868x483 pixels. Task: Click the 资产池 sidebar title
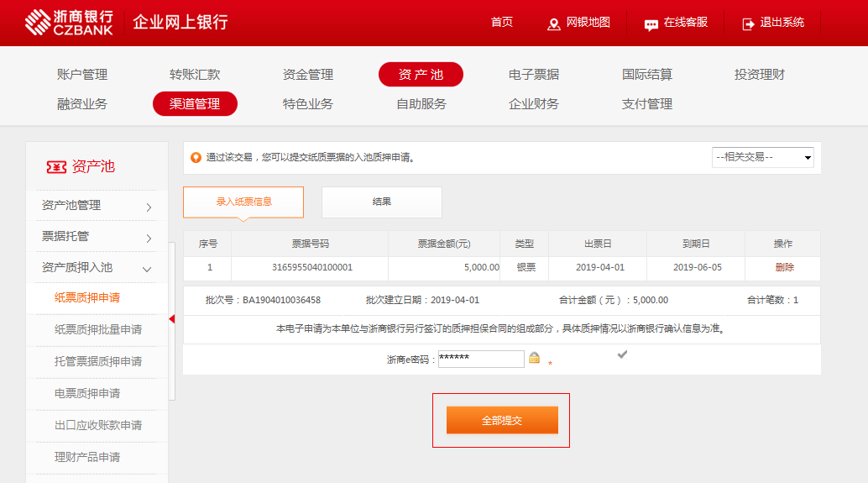(x=93, y=166)
